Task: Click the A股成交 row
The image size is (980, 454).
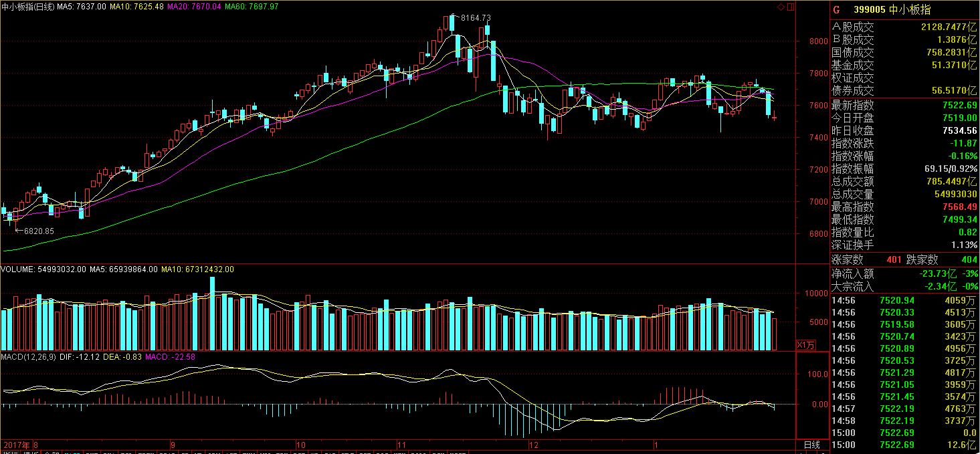Action: (904, 27)
